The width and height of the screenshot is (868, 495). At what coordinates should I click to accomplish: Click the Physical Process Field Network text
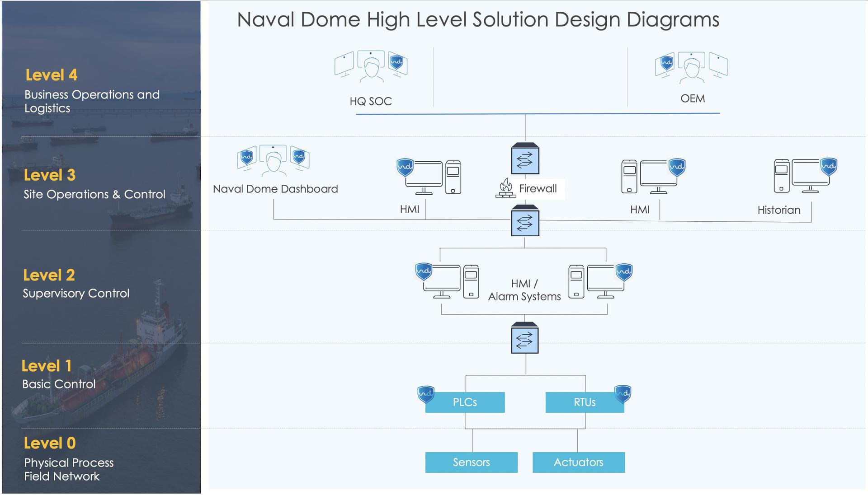[69, 469]
